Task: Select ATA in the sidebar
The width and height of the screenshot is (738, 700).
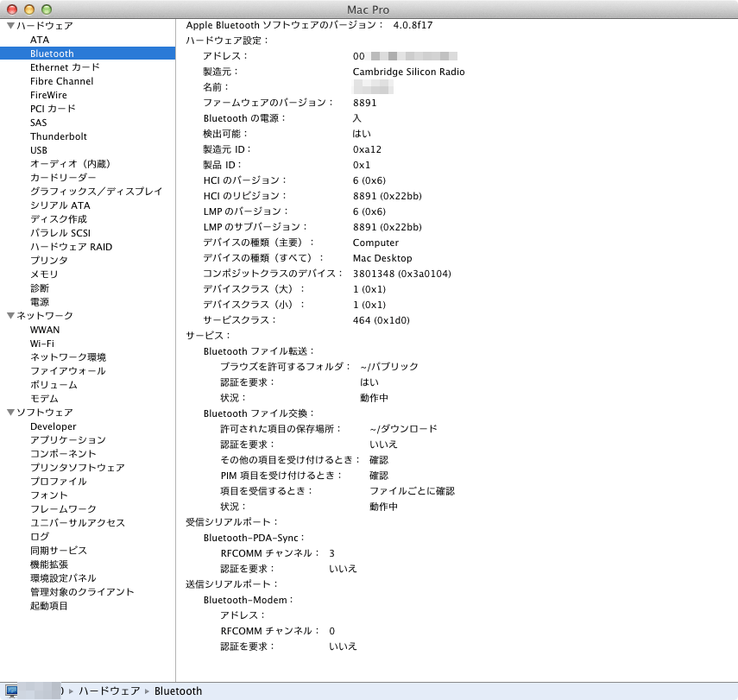Action: pos(40,40)
